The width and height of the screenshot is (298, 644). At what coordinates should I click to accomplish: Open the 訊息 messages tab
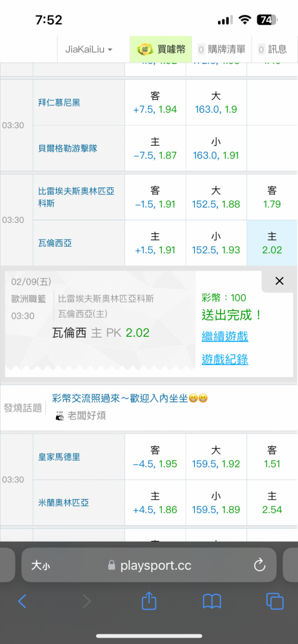coord(272,50)
